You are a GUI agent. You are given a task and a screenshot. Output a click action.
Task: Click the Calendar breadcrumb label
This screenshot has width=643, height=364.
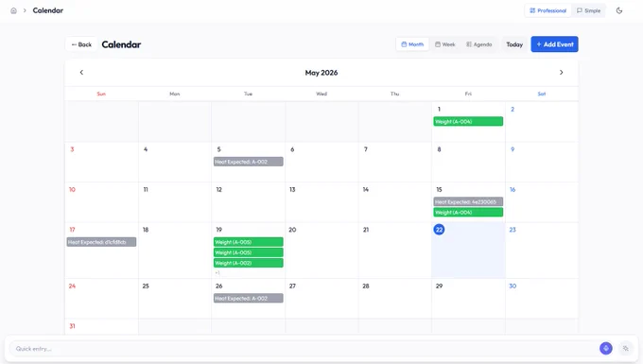pyautogui.click(x=48, y=10)
